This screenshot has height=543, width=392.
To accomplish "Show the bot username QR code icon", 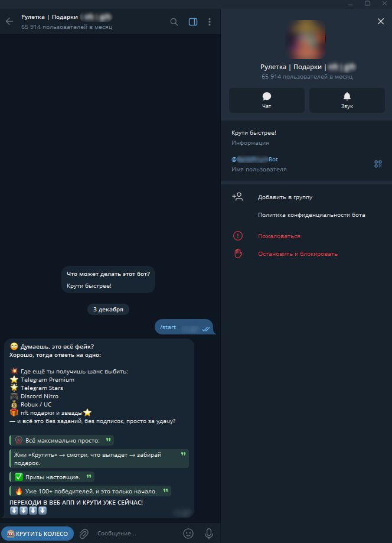I will coord(378,164).
